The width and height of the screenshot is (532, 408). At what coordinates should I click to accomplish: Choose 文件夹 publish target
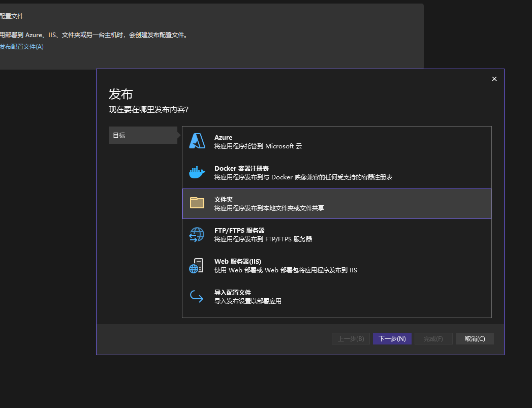pos(336,204)
